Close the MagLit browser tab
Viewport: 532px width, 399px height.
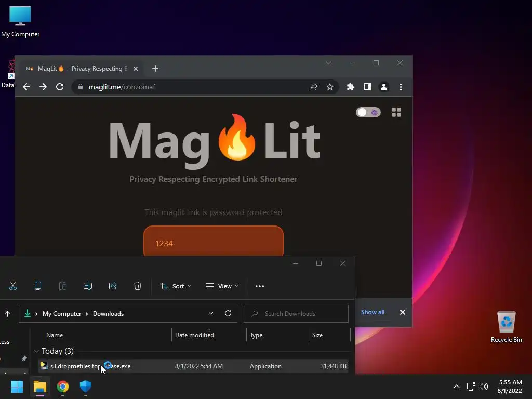coord(136,69)
